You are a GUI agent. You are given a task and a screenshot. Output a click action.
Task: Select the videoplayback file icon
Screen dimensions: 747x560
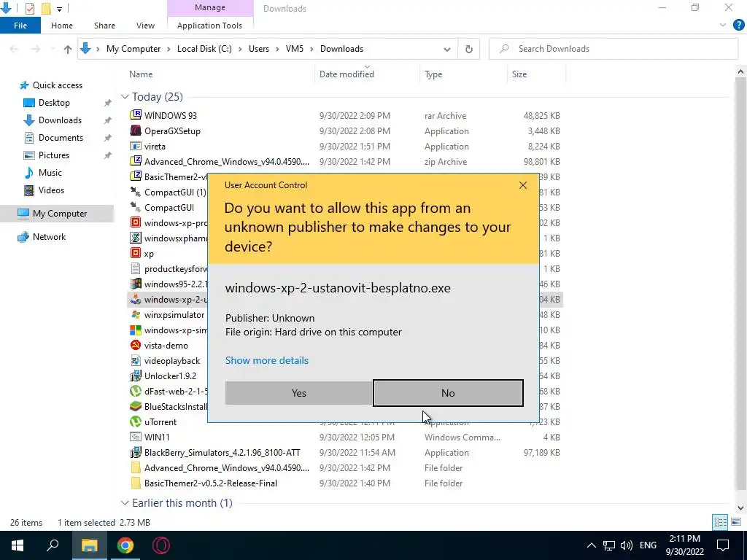click(136, 360)
